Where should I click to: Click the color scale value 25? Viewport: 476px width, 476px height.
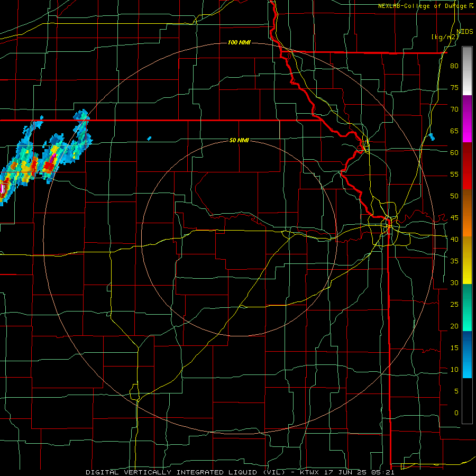pos(454,304)
